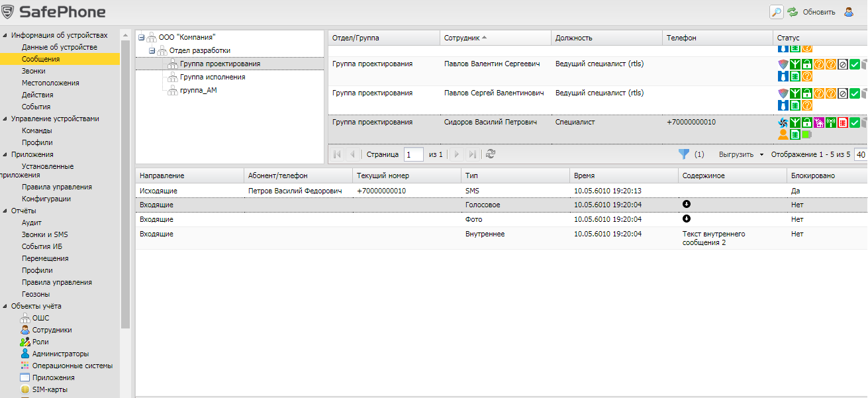Go to first page arrow in pager
Image resolution: width=868 pixels, height=398 pixels.
pos(337,154)
